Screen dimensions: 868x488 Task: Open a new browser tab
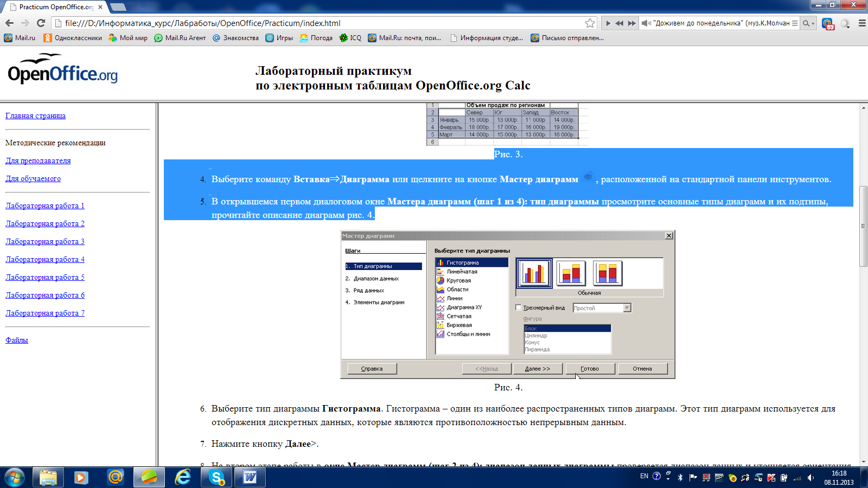[118, 7]
